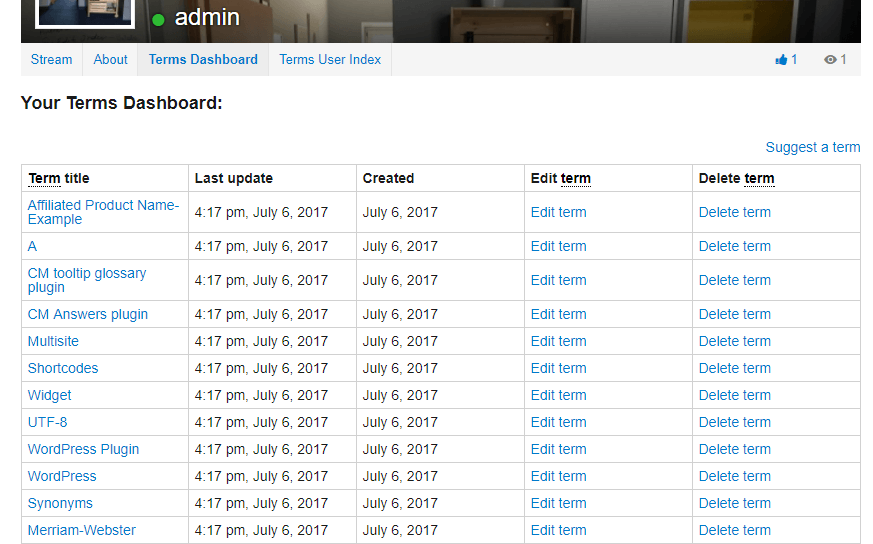
Task: Open the Shortcodes term link
Action: click(63, 368)
